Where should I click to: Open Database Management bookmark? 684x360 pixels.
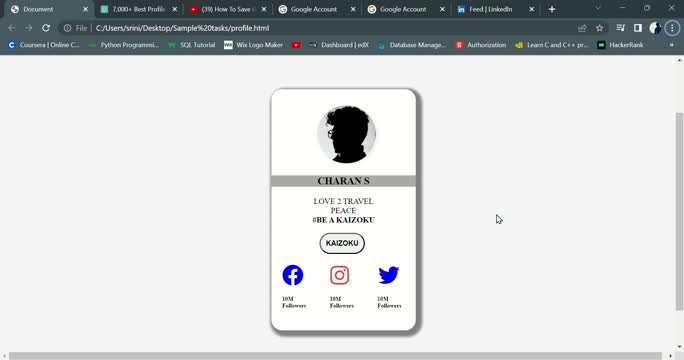coord(412,45)
